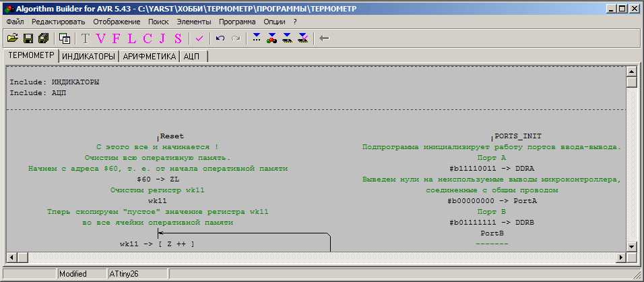644x282 pixels.
Task: Click the horizontal scrollbar left arrow
Action: pyautogui.click(x=12, y=257)
